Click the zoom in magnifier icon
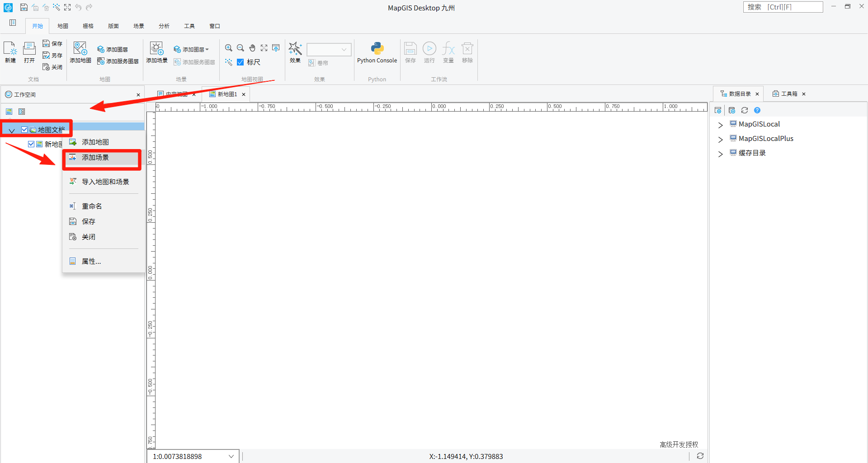 (x=229, y=48)
